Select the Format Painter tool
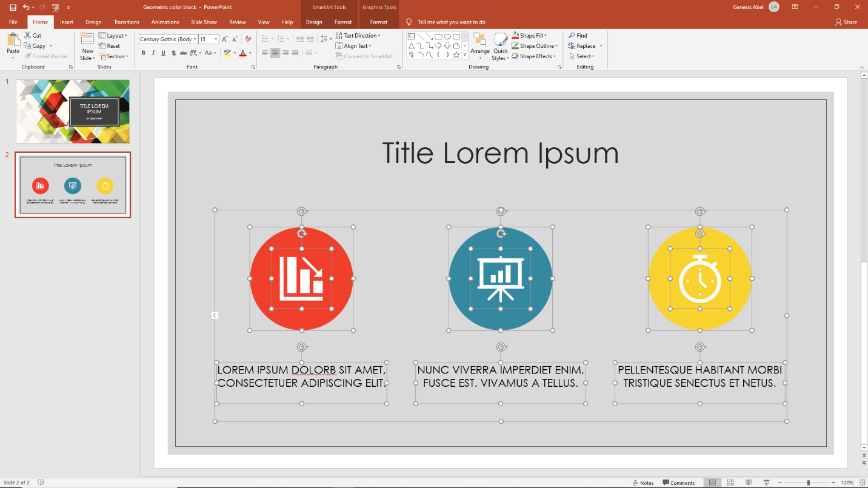Screen dimensions: 868x488 pyautogui.click(x=47, y=56)
